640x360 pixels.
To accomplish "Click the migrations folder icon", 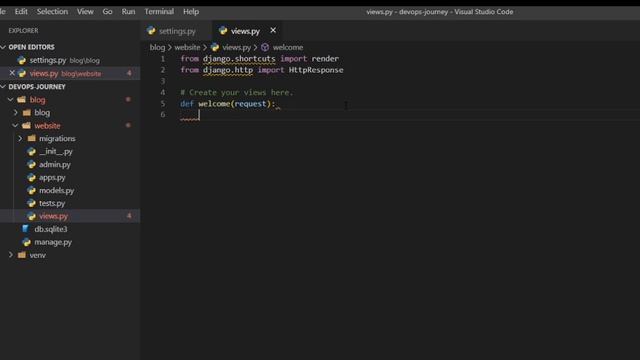I will tap(31, 139).
